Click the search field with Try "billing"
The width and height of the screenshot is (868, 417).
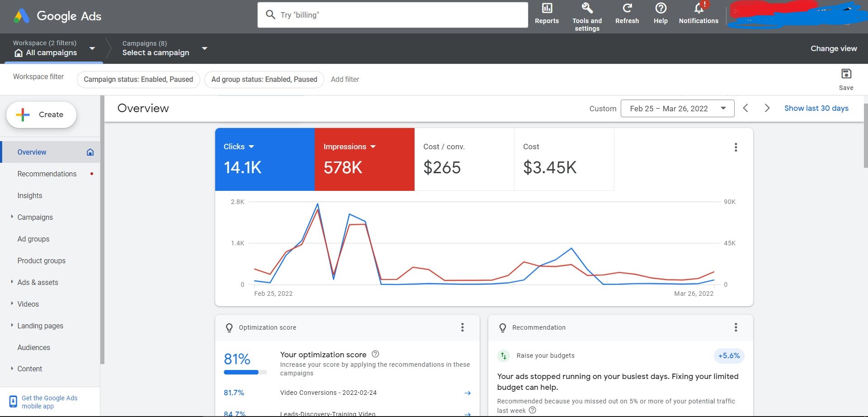coord(392,15)
